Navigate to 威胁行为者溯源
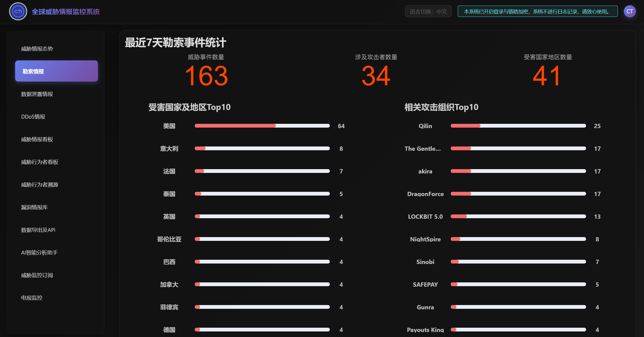The image size is (644, 337). coord(40,184)
